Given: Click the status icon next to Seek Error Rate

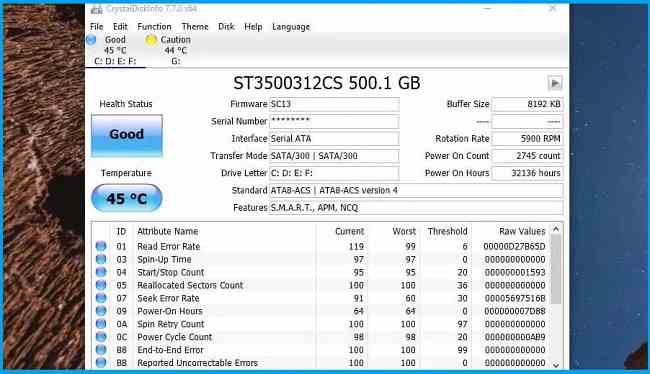Looking at the screenshot, I should coord(101,298).
